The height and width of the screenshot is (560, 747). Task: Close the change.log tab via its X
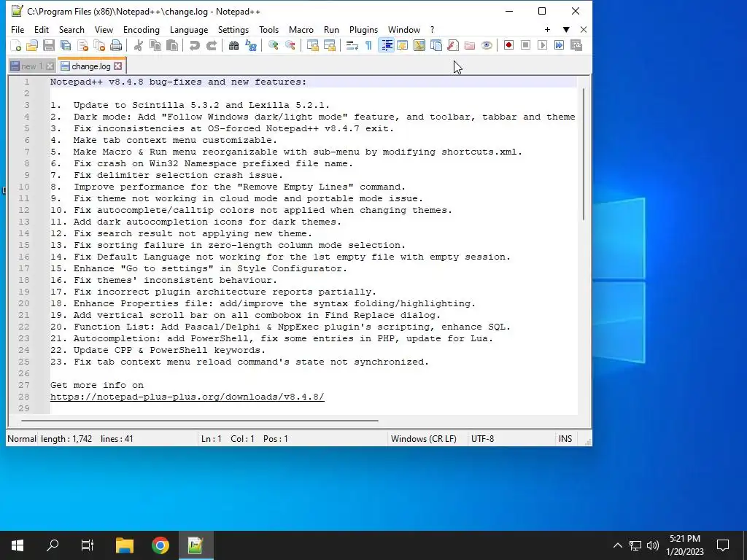pyautogui.click(x=117, y=66)
